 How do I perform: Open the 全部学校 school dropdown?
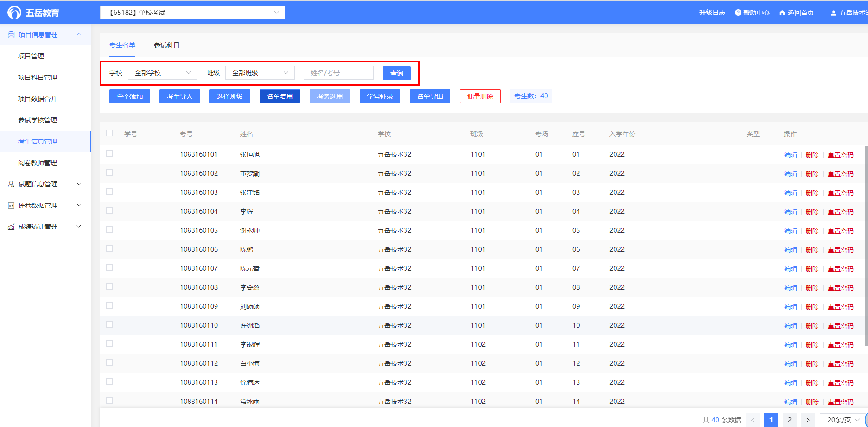coord(162,73)
